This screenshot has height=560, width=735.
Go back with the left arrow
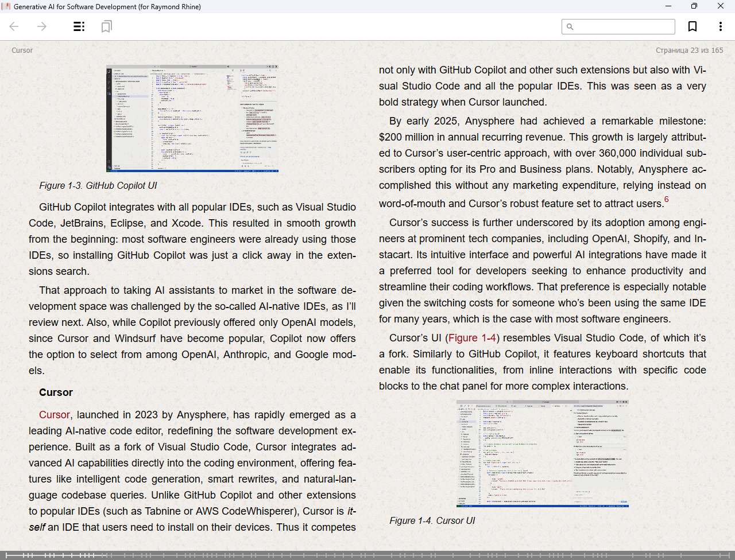tap(14, 26)
